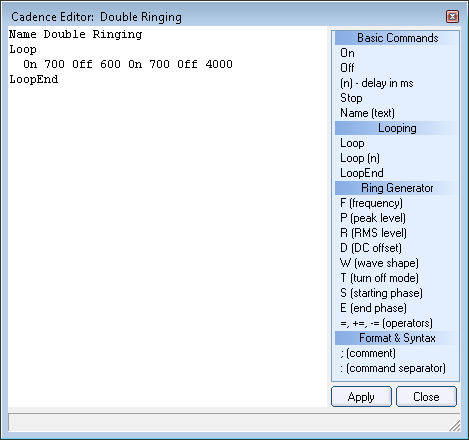The image size is (469, 440).
Task: Click the Apply button
Action: (x=361, y=397)
